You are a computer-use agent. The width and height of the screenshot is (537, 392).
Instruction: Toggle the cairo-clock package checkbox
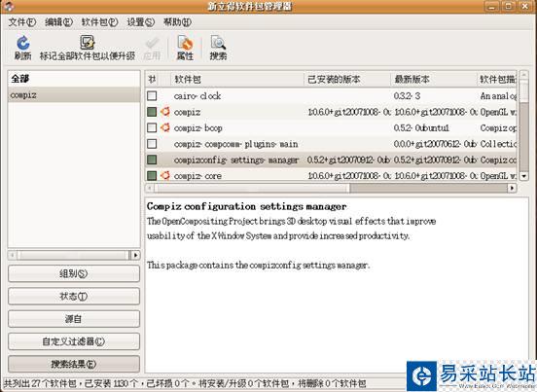pyautogui.click(x=152, y=96)
